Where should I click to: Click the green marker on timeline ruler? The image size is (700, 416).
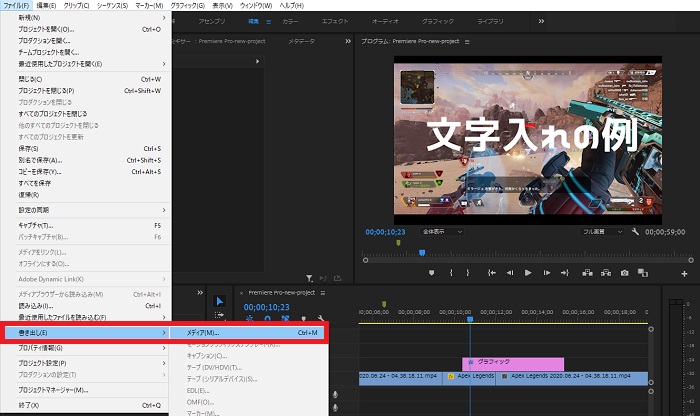[x=384, y=304]
